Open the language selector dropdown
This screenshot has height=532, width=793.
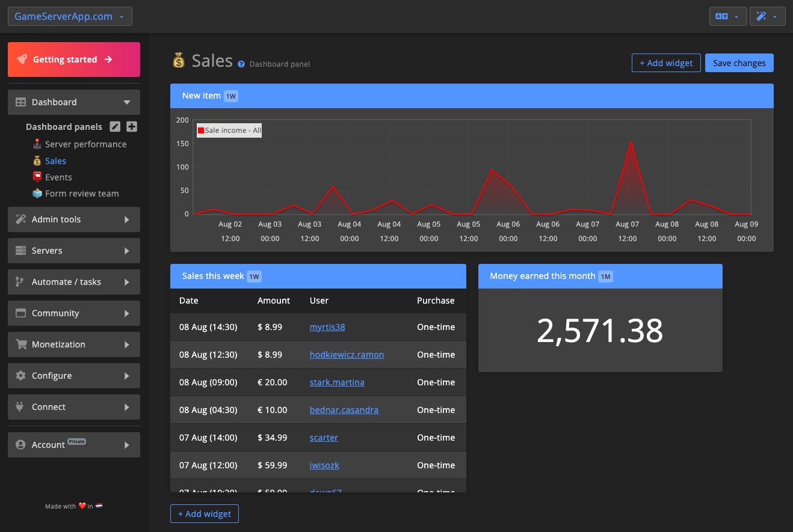(x=728, y=16)
